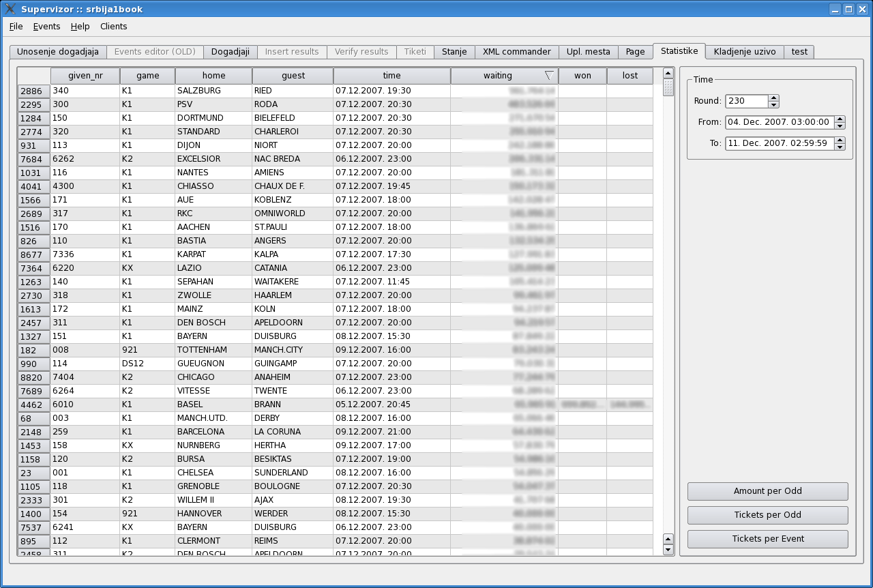Click the Amount per Odd button
Screen dimensions: 873x588
coord(767,491)
